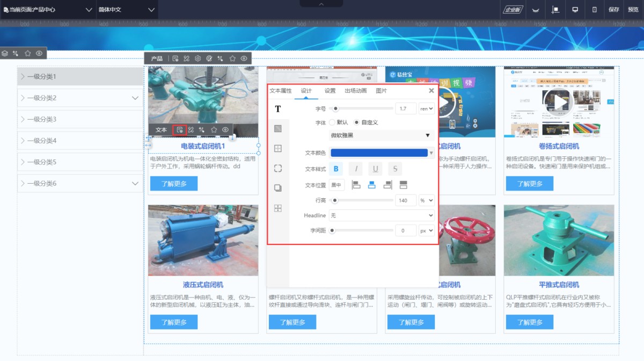644x361 pixels.
Task: Click the magic wand icon in 产品 toolbar
Action: 221,58
